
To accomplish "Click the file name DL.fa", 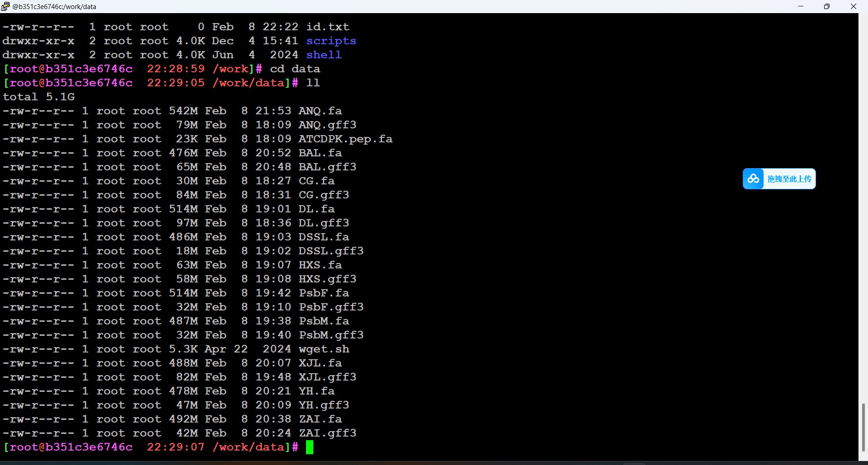I will click(x=316, y=209).
